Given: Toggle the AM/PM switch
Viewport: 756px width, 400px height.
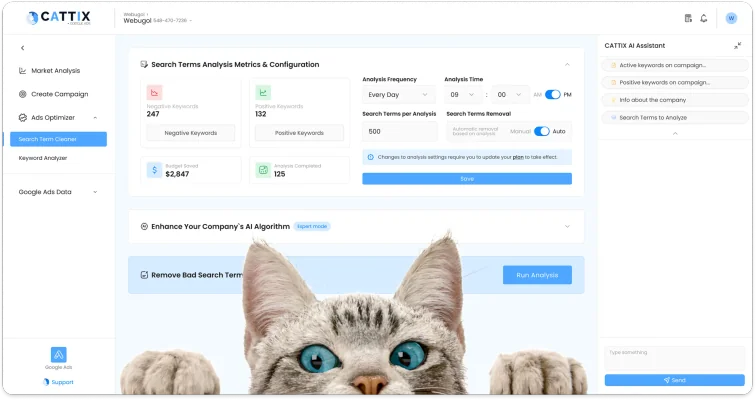Looking at the screenshot, I should (552, 94).
